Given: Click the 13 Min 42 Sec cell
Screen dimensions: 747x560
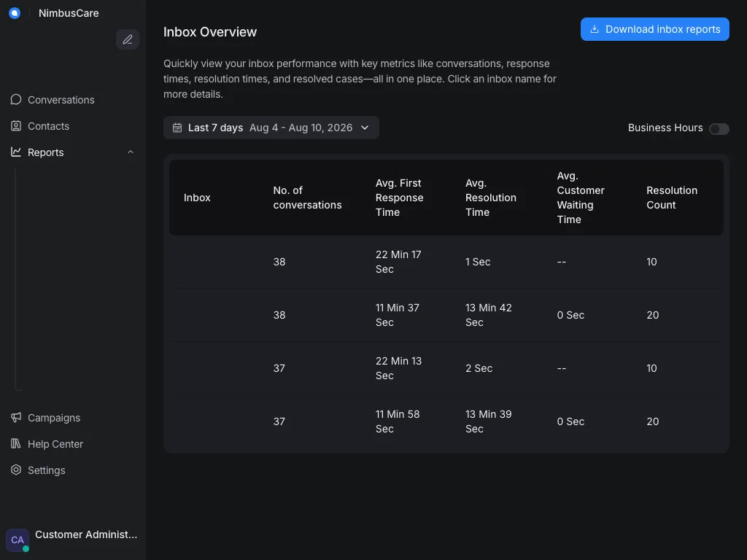Looking at the screenshot, I should (488, 315).
